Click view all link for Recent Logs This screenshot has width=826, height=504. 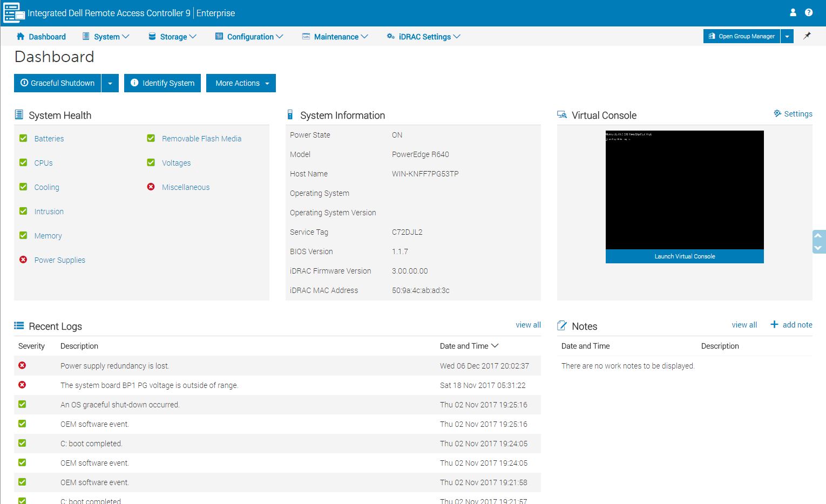click(527, 325)
